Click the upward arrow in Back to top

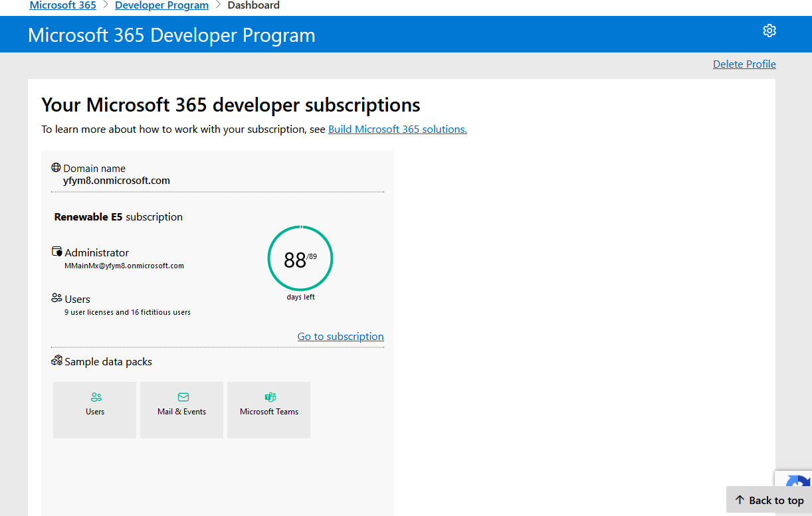(739, 499)
